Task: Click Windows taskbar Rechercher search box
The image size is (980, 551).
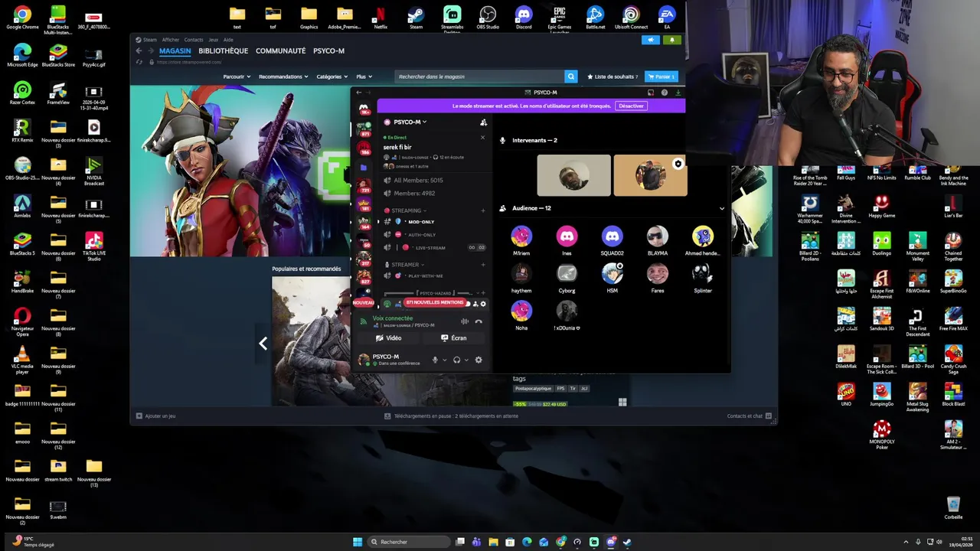Action: [x=409, y=542]
